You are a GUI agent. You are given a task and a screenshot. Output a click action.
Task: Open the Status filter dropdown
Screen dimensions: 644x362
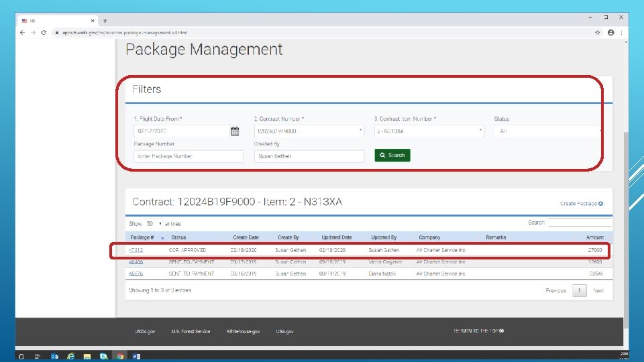click(x=548, y=131)
